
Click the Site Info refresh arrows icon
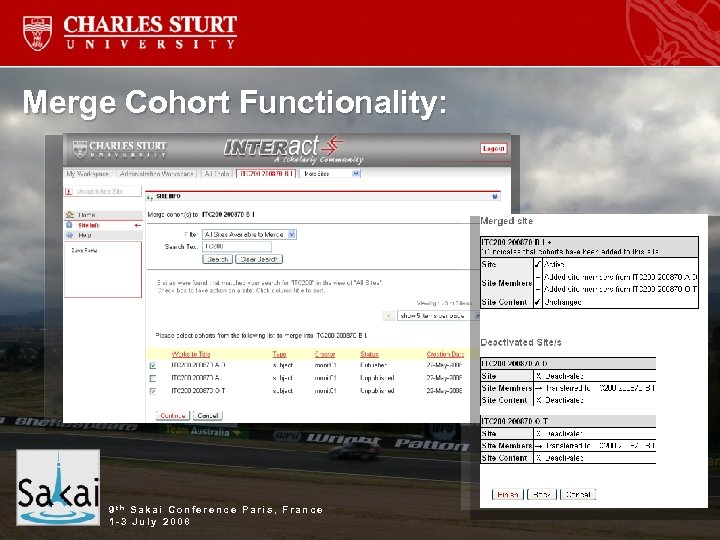tap(150, 197)
